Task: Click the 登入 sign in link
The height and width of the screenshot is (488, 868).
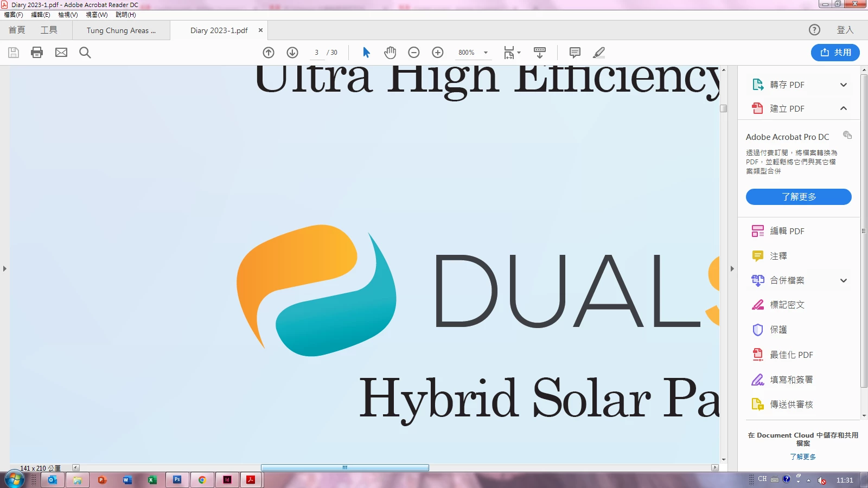Action: pos(845,30)
